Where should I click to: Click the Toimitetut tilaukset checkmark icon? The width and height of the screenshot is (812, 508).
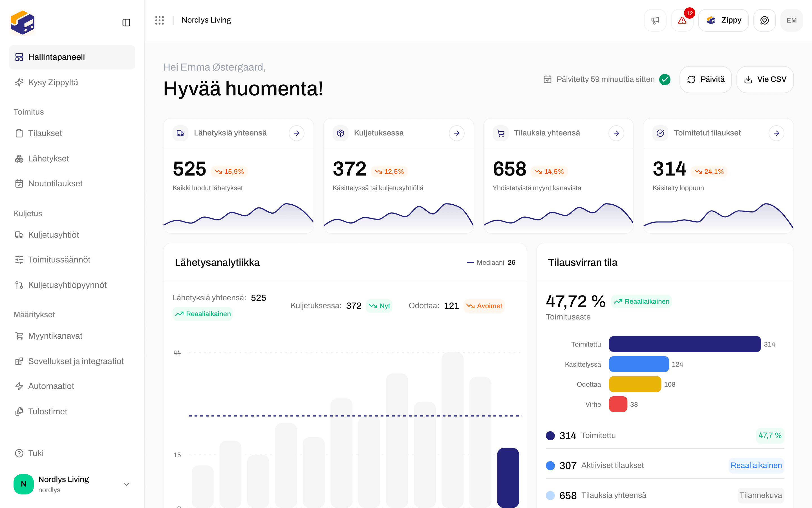pyautogui.click(x=660, y=133)
